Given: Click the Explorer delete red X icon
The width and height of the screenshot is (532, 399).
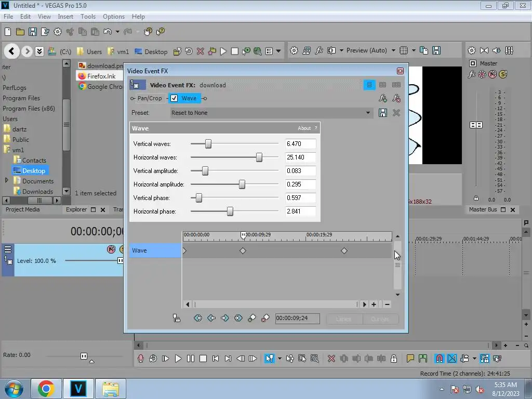Looking at the screenshot, I should pyautogui.click(x=201, y=51).
